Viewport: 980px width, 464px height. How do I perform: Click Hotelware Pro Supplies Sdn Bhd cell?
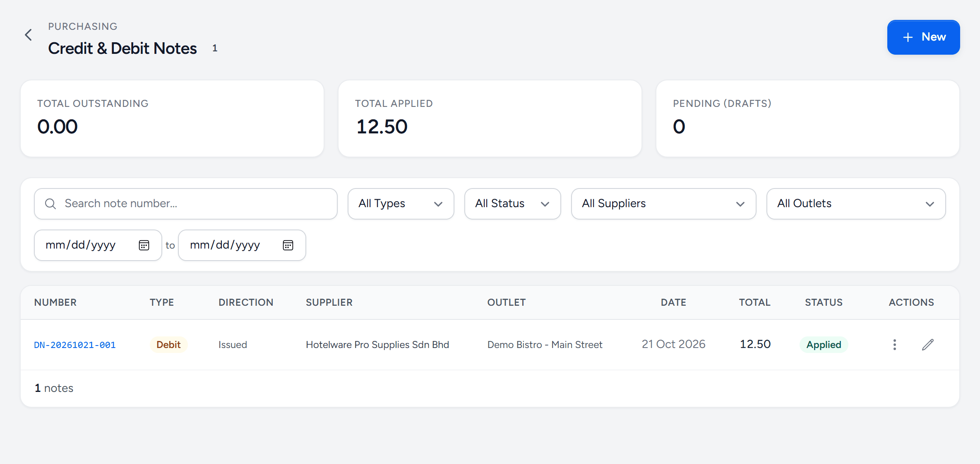tap(377, 345)
